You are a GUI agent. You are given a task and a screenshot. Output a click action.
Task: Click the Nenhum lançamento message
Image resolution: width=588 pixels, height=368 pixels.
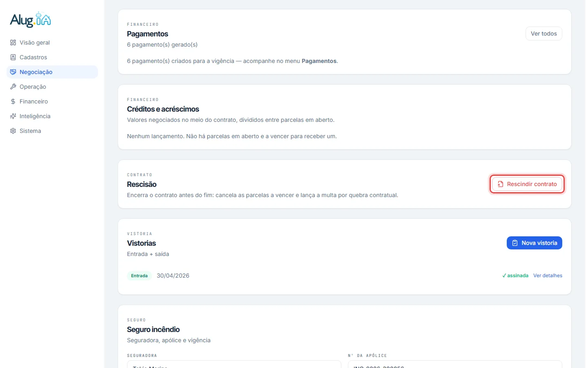(x=232, y=136)
